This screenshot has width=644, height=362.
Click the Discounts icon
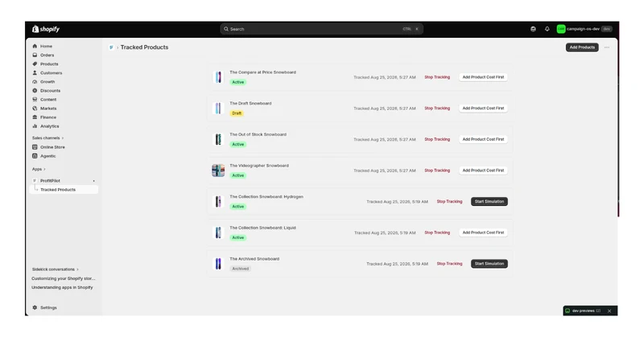point(35,91)
